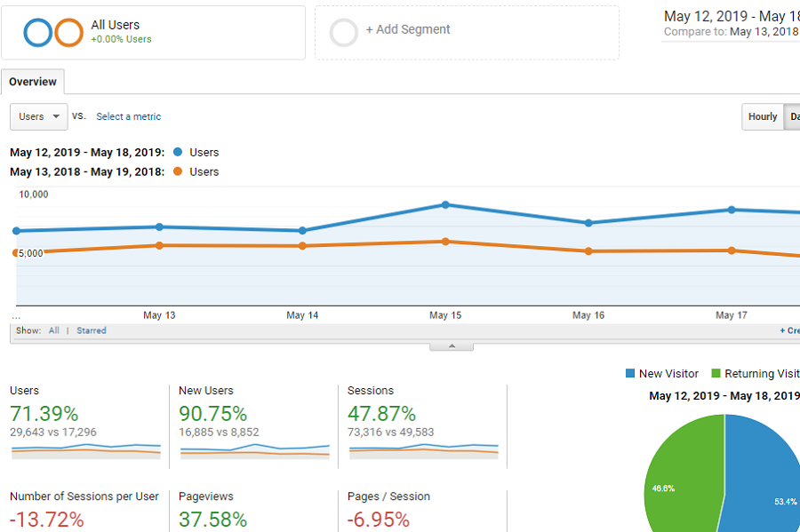Image resolution: width=800 pixels, height=532 pixels.
Task: Switch to the Overview tab
Action: coord(33,82)
